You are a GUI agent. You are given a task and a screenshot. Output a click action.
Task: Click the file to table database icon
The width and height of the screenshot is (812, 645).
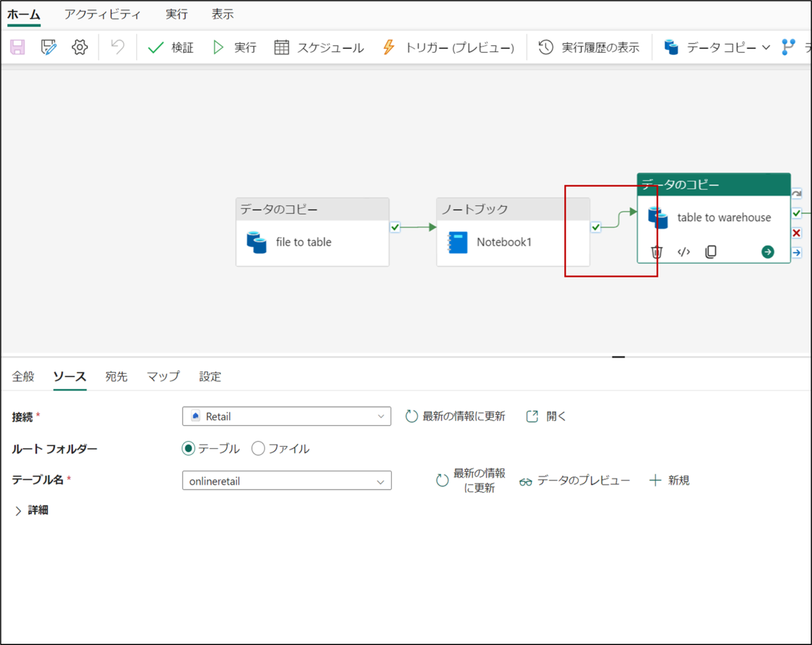point(256,242)
